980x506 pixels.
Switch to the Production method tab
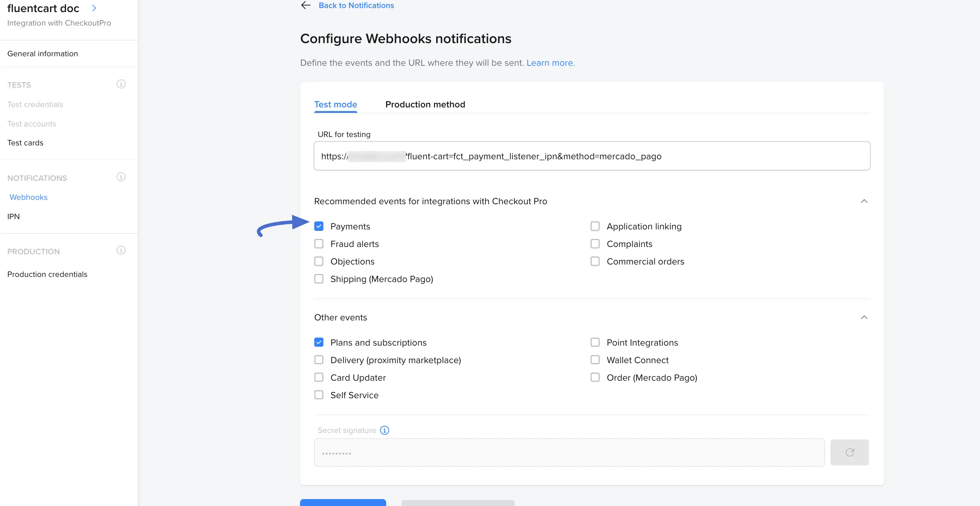tap(425, 104)
